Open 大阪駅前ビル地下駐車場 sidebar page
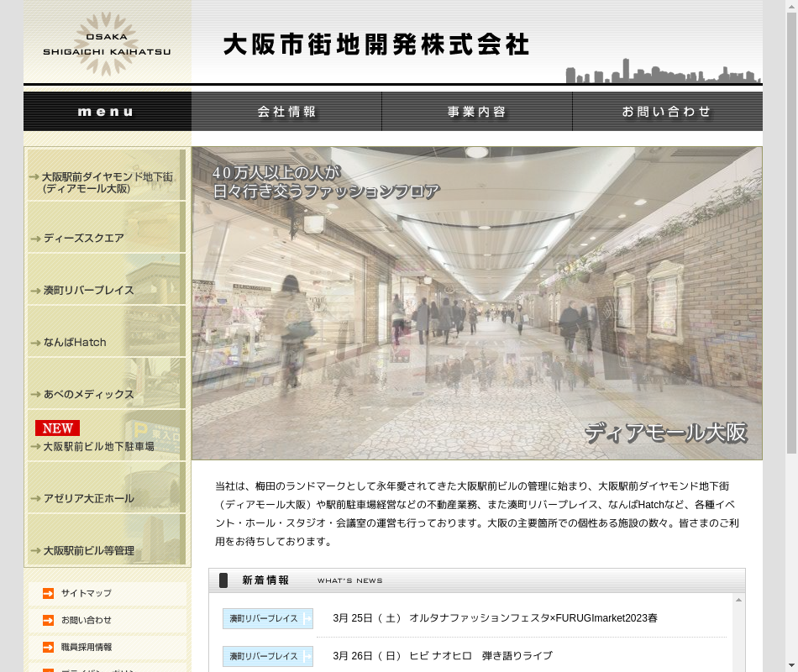 107,435
